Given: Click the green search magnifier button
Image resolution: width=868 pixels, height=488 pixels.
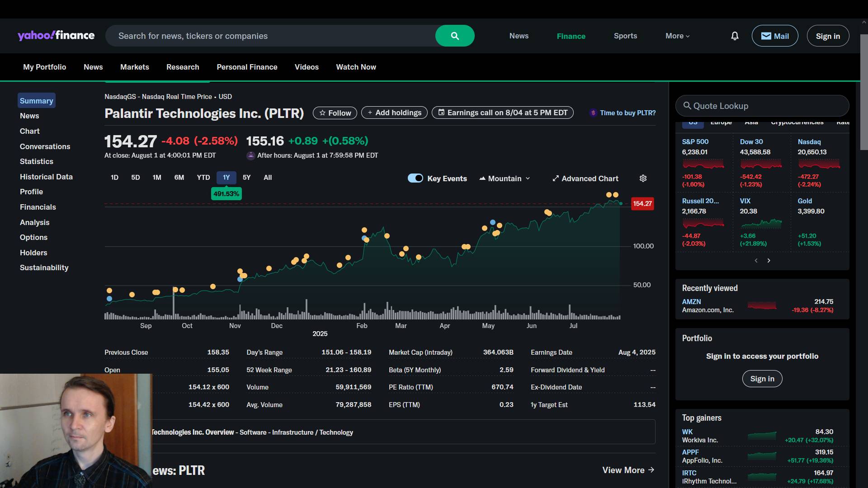Looking at the screenshot, I should pyautogui.click(x=455, y=36).
